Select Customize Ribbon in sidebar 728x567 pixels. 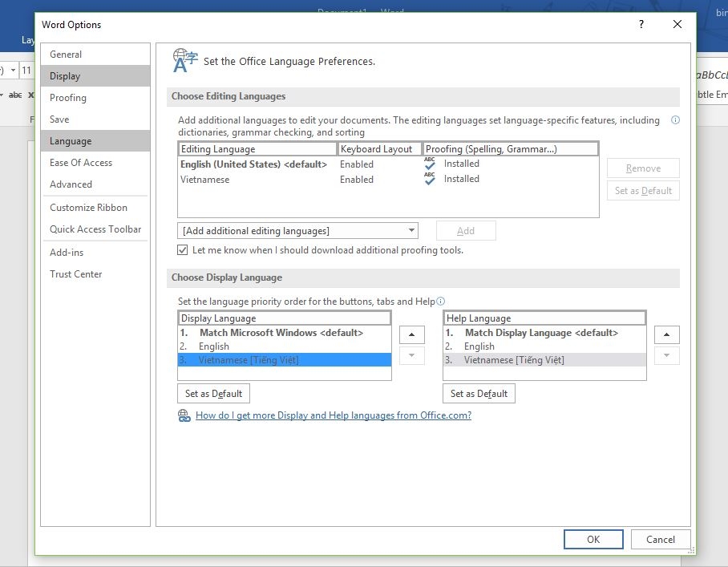tap(88, 208)
